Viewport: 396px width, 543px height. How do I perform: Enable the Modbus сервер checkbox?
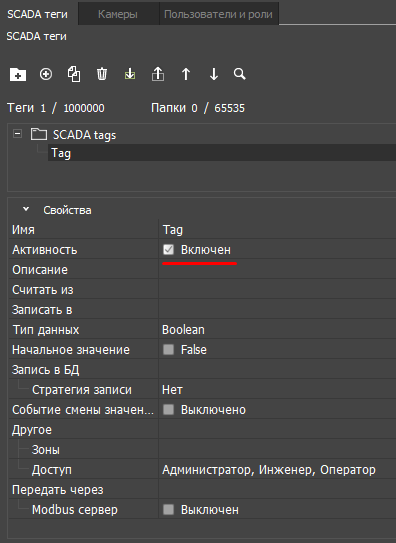(x=168, y=509)
